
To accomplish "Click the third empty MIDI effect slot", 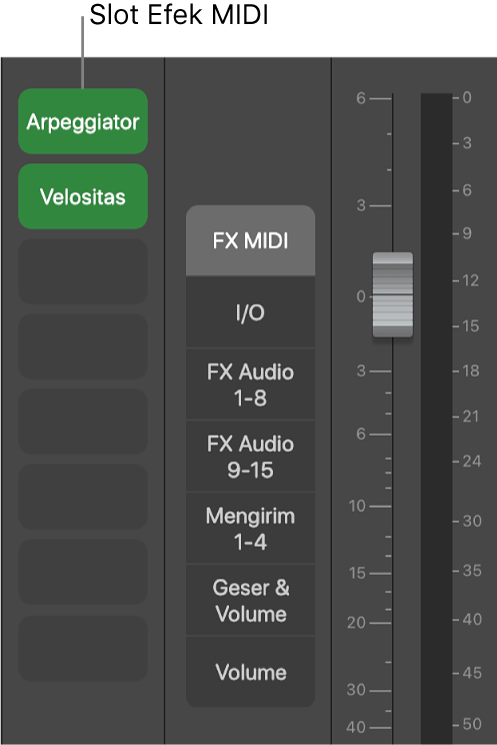I will [83, 421].
